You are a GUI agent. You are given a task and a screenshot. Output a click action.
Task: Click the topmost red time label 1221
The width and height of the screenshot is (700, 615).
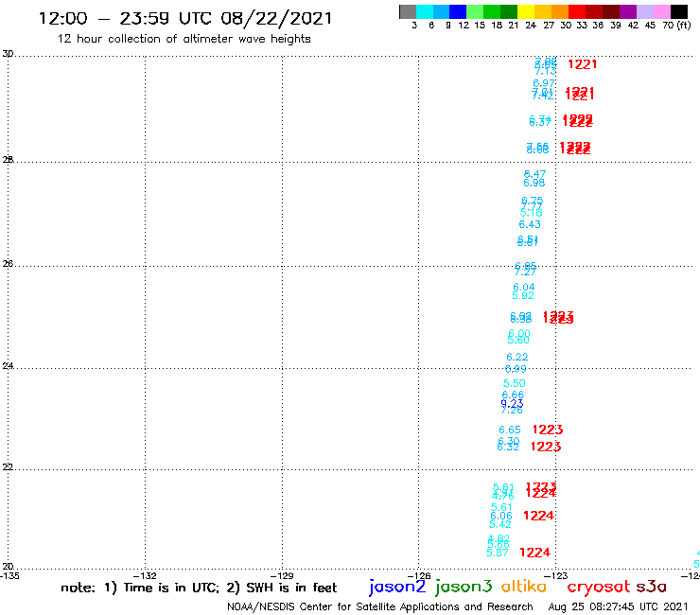point(582,64)
